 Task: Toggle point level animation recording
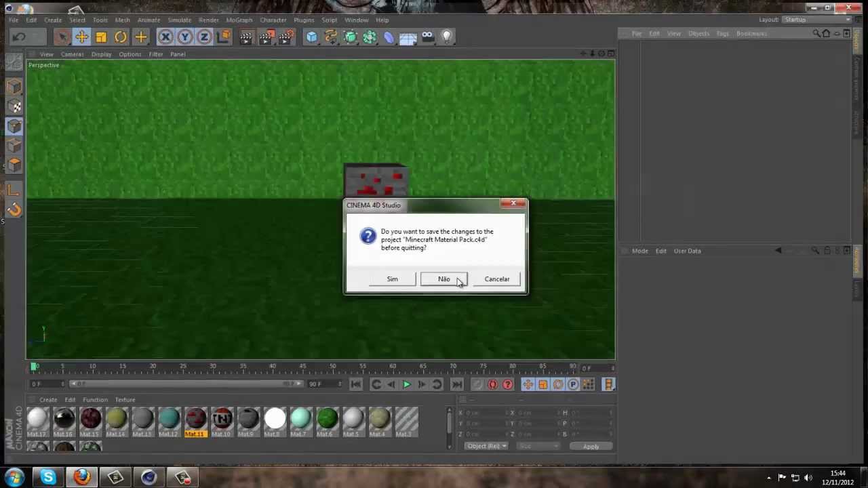[588, 384]
